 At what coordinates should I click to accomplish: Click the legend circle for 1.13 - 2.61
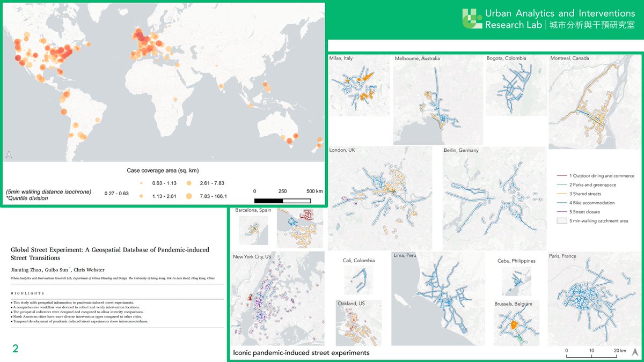click(x=141, y=196)
